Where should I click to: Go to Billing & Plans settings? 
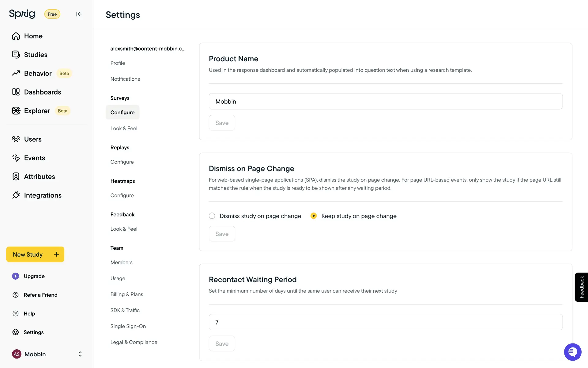pos(127,294)
